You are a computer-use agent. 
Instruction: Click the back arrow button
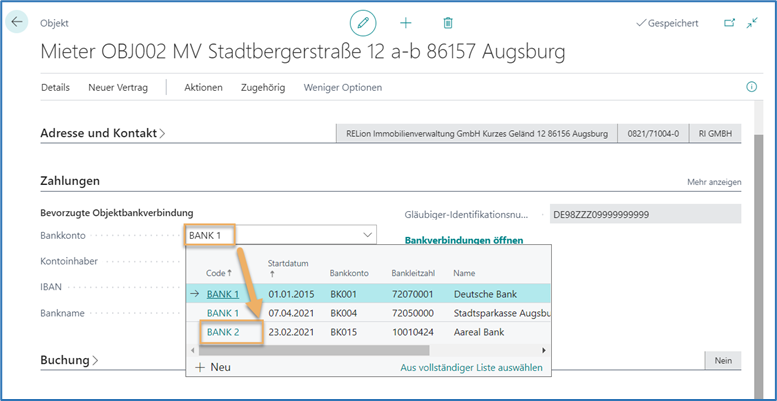17,22
